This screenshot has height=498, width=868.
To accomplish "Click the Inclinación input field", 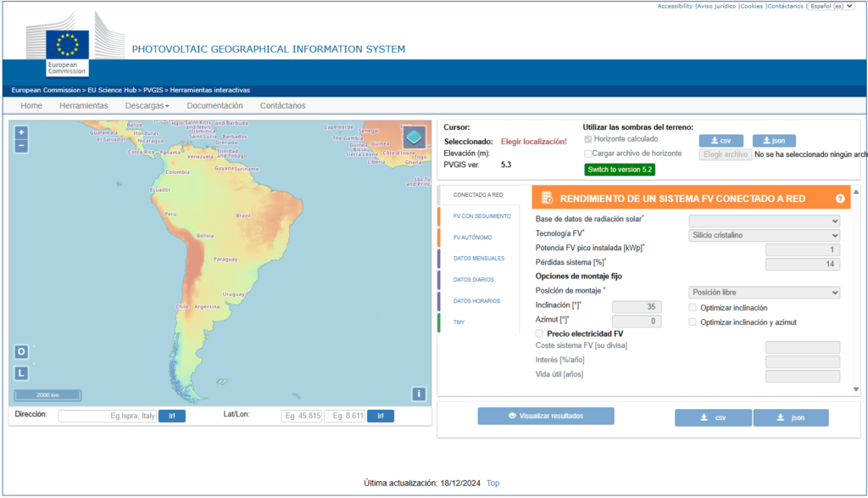I will click(637, 307).
